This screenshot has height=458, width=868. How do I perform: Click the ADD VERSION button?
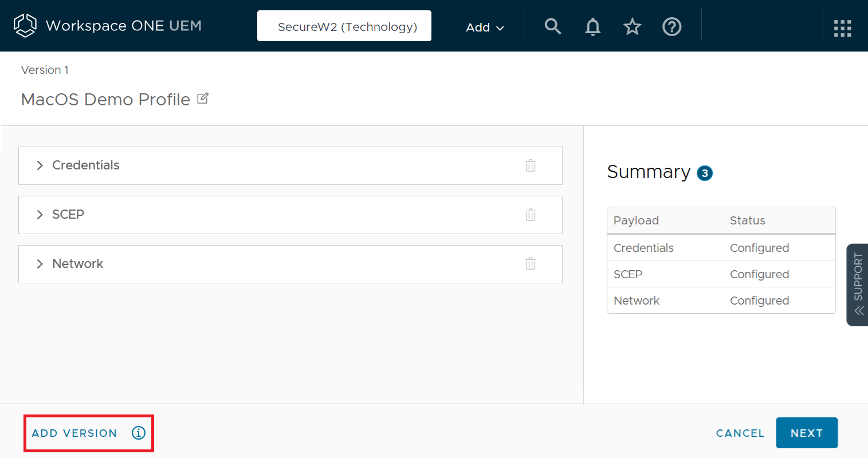[x=74, y=433]
